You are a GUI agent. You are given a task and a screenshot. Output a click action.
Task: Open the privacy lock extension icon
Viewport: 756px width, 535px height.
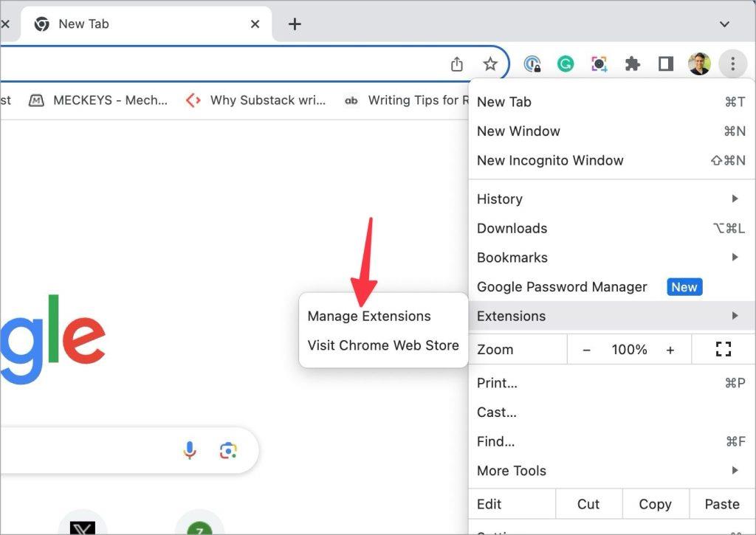click(x=532, y=63)
